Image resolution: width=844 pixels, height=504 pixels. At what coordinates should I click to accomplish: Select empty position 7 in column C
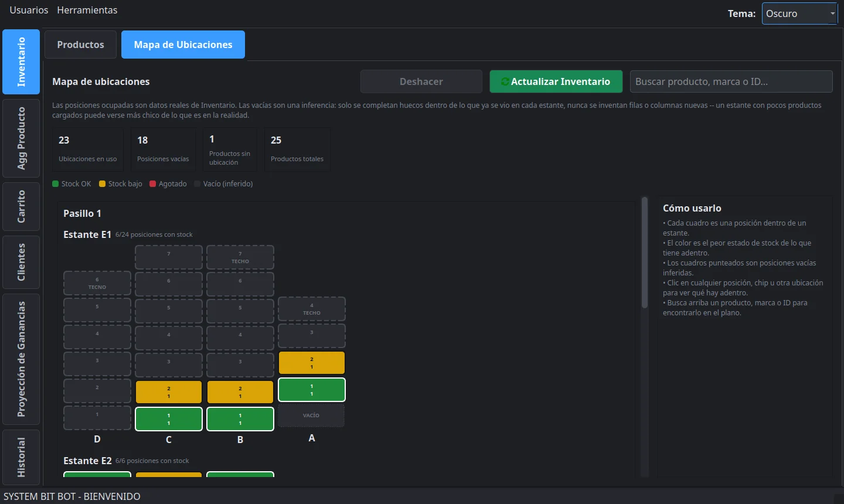coord(169,257)
